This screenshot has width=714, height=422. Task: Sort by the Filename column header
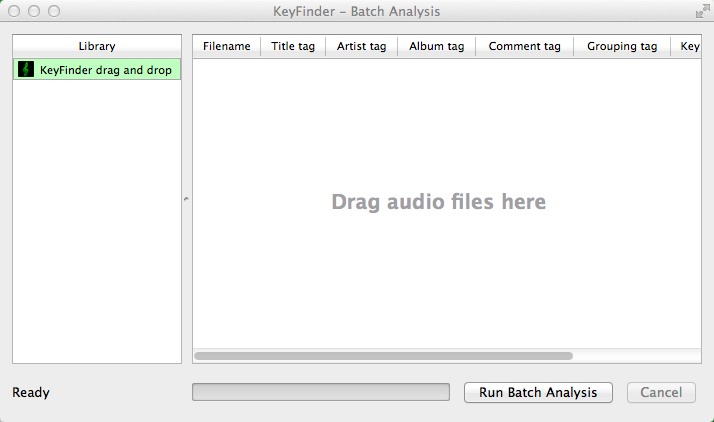(x=227, y=46)
